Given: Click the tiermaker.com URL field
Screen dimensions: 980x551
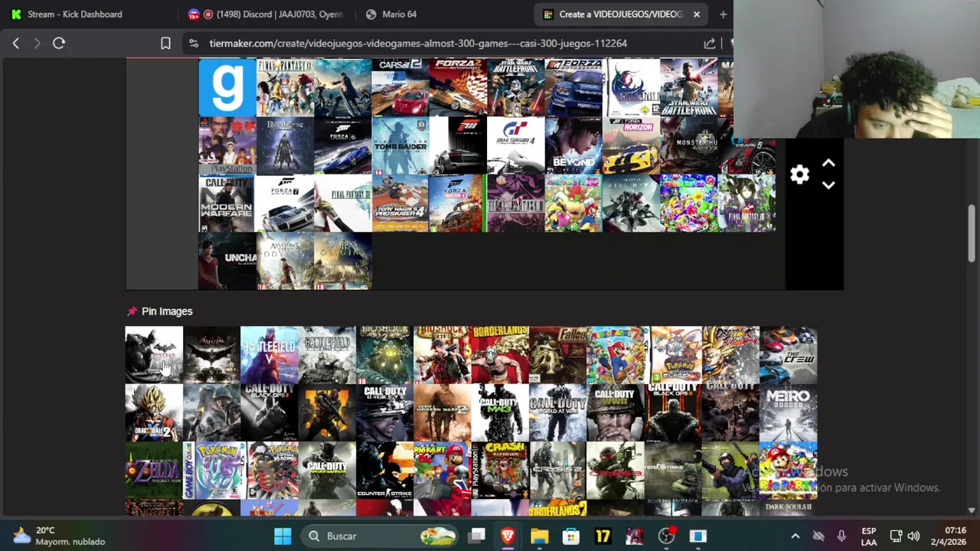Looking at the screenshot, I should tap(418, 44).
